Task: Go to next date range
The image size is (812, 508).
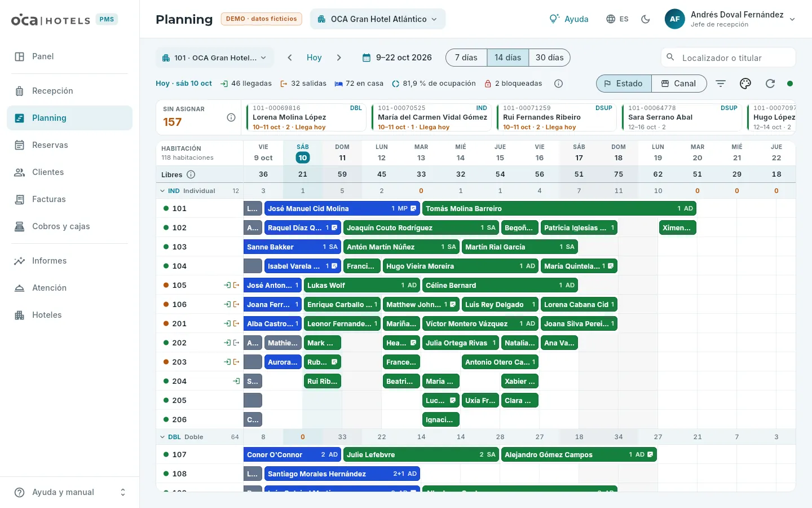Action: click(x=339, y=58)
